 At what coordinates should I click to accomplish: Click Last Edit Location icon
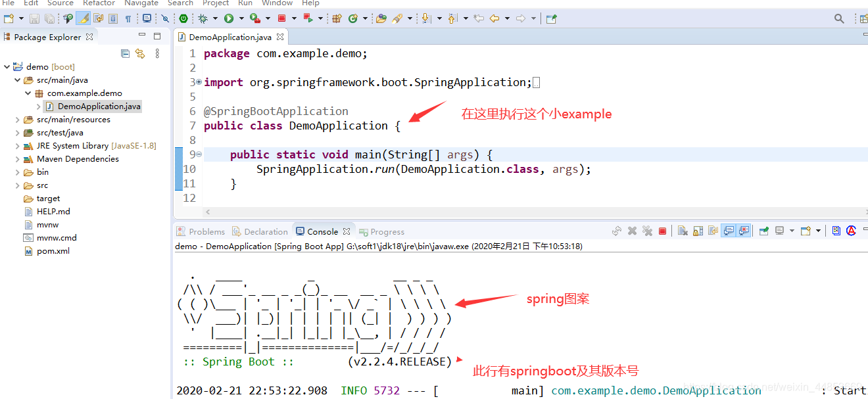479,18
